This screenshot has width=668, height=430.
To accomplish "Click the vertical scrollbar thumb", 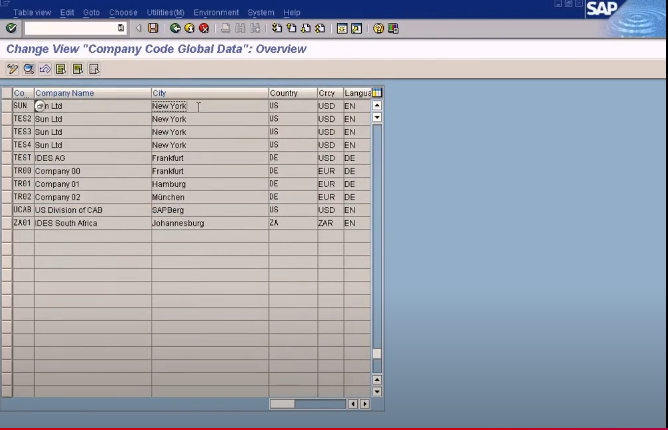I will tap(377, 354).
